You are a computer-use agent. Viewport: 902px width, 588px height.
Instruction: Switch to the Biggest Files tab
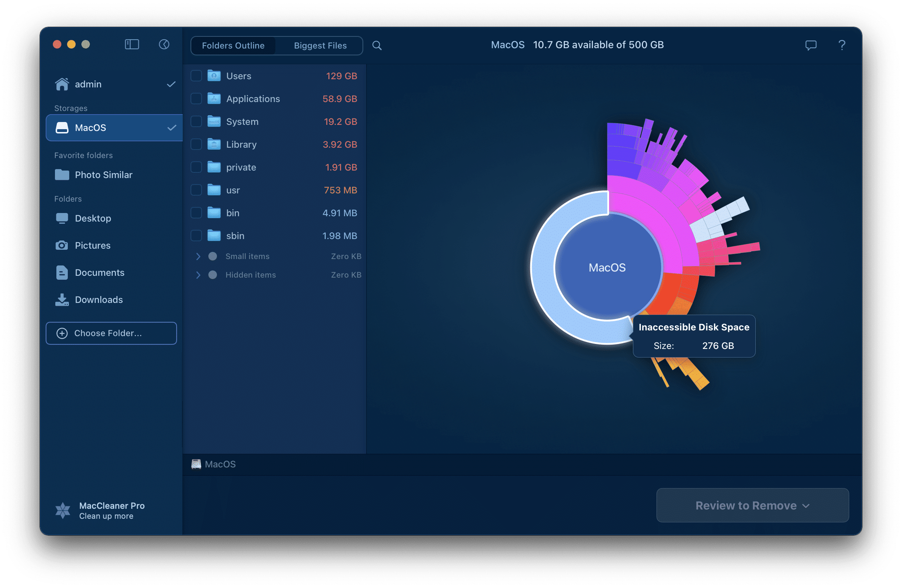[x=320, y=45]
